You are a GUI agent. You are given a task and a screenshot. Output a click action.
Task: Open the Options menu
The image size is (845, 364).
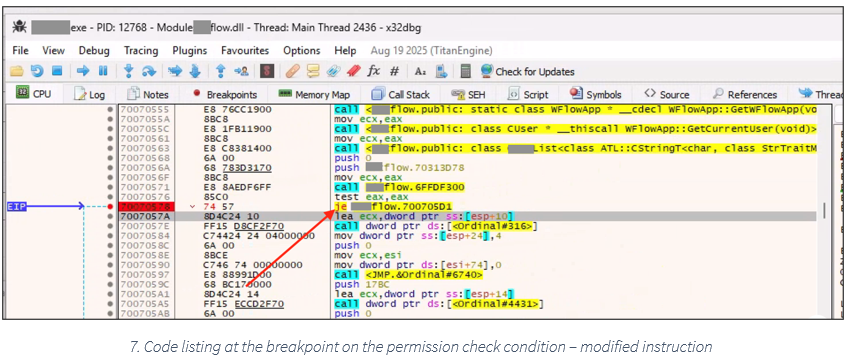point(302,51)
